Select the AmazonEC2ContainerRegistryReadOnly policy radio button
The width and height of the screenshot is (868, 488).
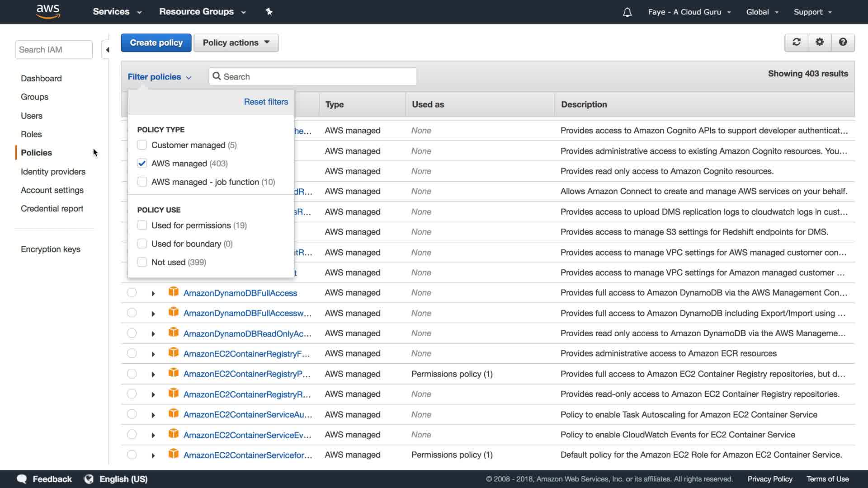tap(132, 394)
